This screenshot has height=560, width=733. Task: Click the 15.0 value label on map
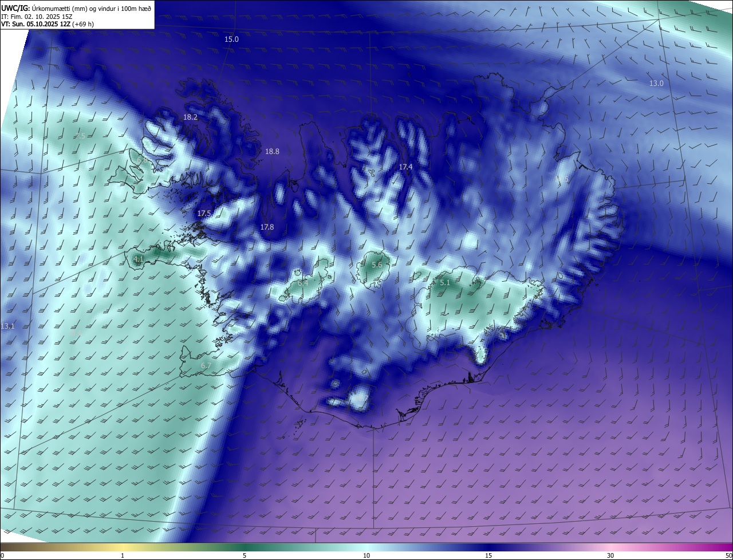(x=231, y=40)
